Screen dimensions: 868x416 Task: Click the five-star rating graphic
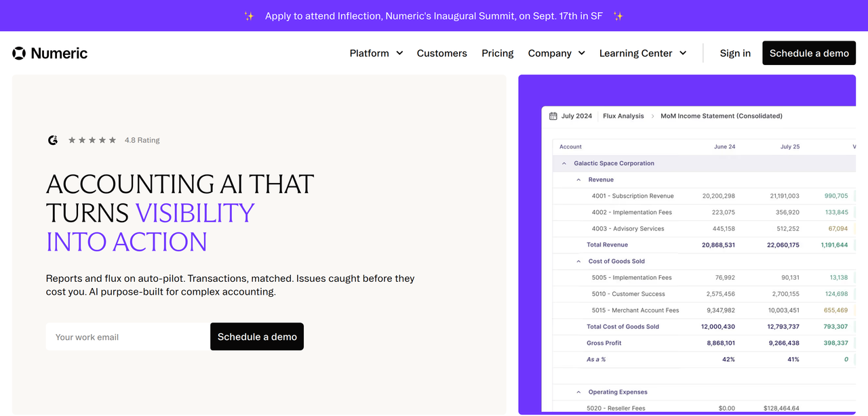[92, 140]
